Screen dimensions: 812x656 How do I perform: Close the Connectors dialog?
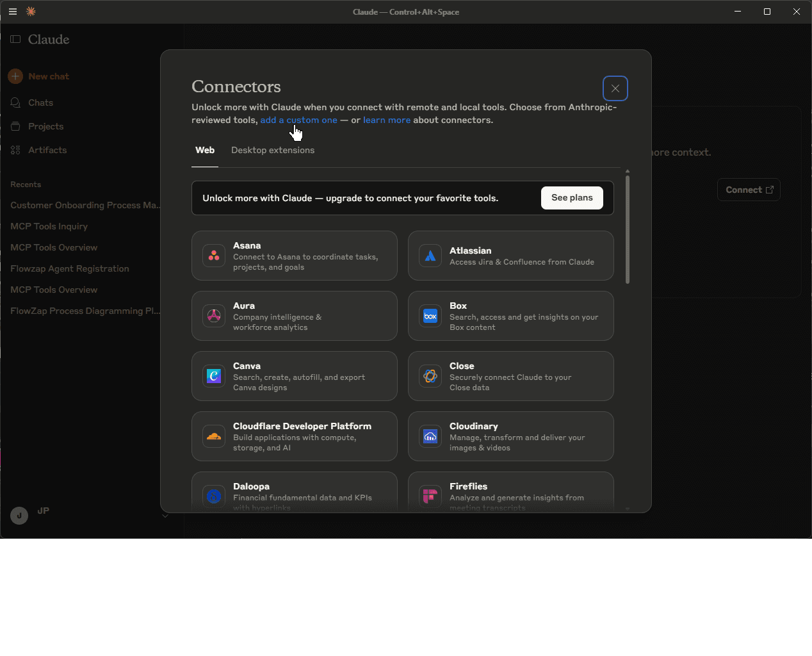tap(615, 88)
